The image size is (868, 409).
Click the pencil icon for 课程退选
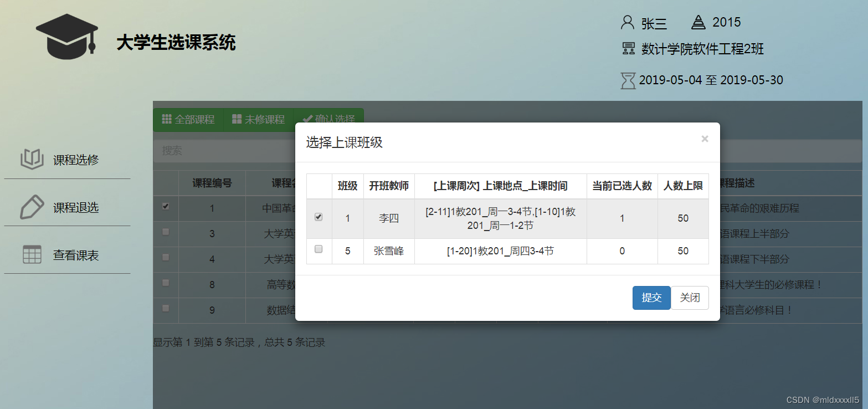click(32, 207)
